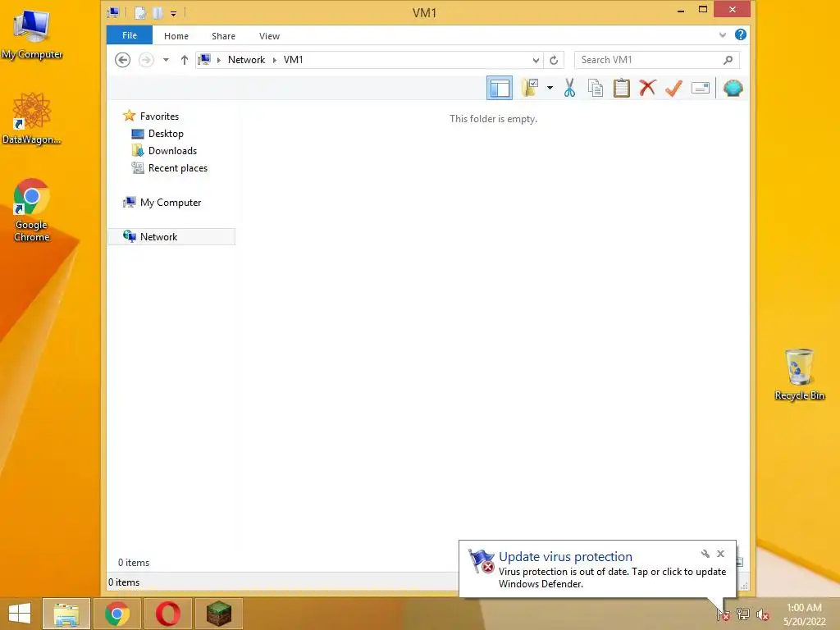Launch Opera from the taskbar
The height and width of the screenshot is (630, 840).
coord(168,614)
